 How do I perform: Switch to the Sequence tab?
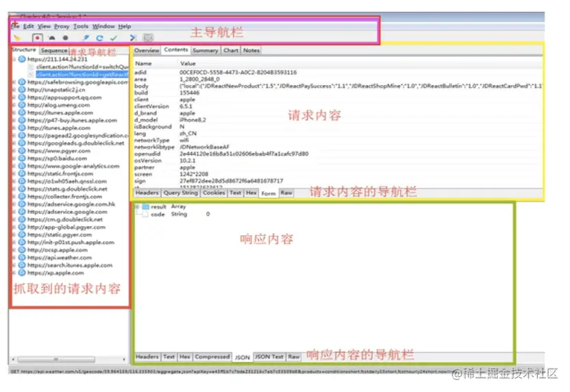[54, 50]
